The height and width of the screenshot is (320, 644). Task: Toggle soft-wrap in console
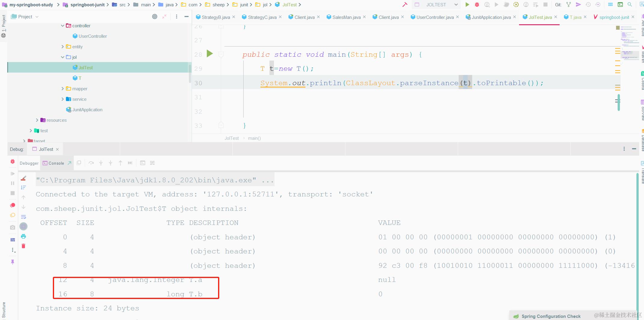(23, 217)
